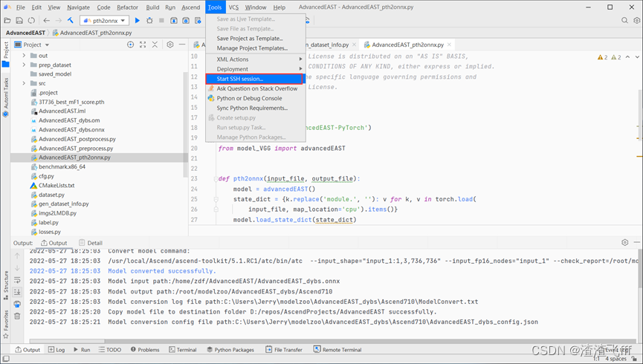Open search everywhere magnifier icon
This screenshot has width=643, height=364.
(x=624, y=21)
